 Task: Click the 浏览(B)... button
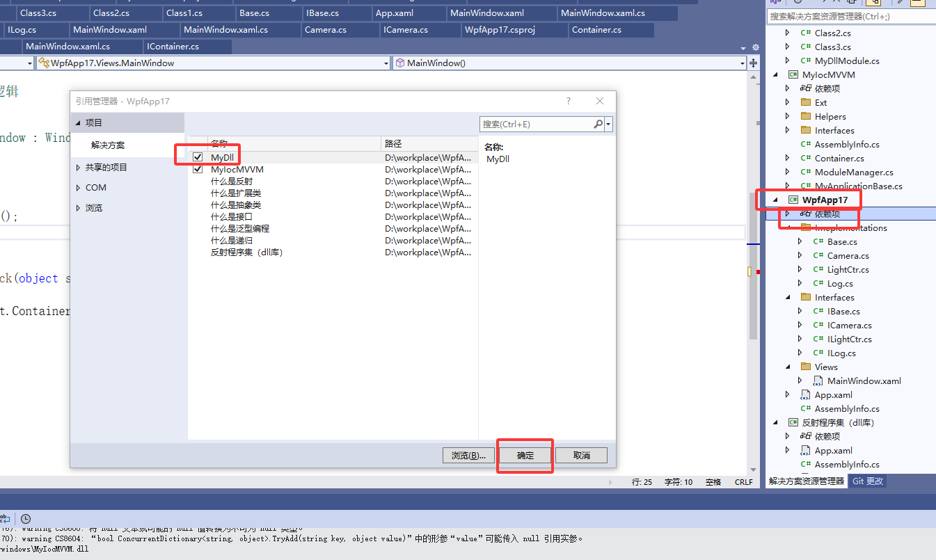coord(468,455)
